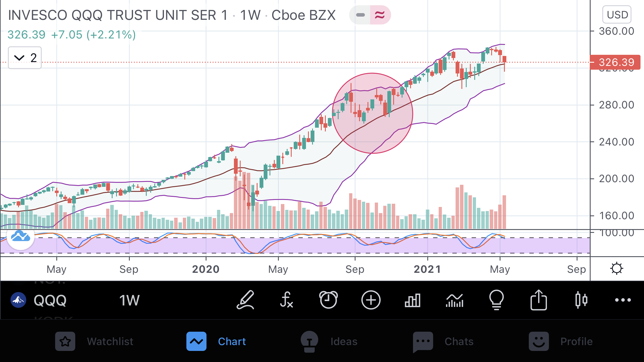Tap the 326.39 current price label

tap(615, 62)
